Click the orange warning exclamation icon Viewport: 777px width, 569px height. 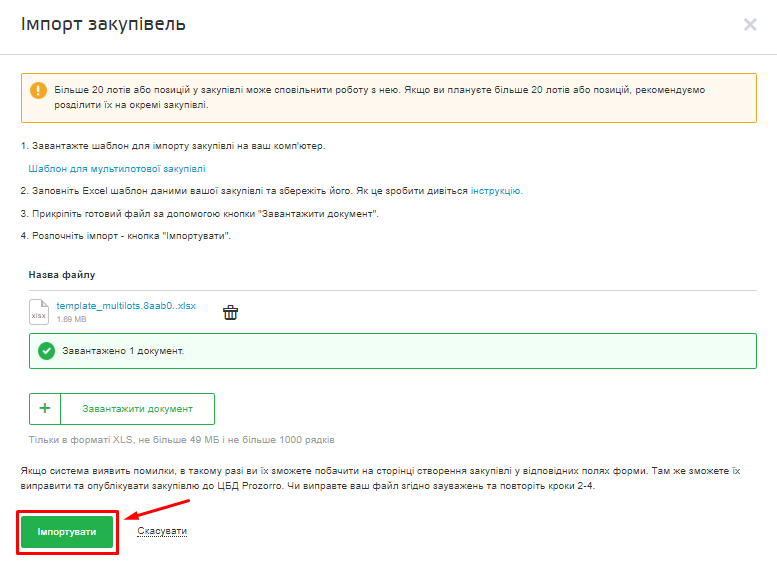click(38, 90)
